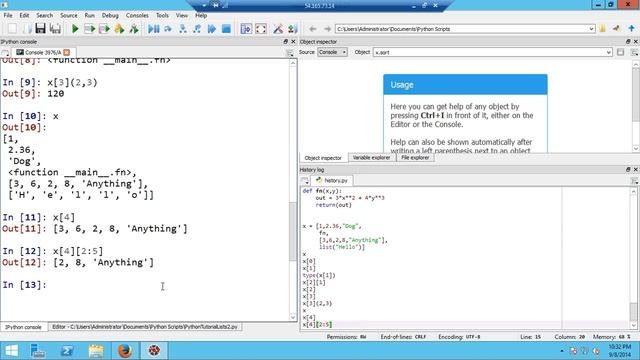The image size is (640, 360).
Task: Close the Console 3976/A tab
Action: pyautogui.click(x=67, y=52)
